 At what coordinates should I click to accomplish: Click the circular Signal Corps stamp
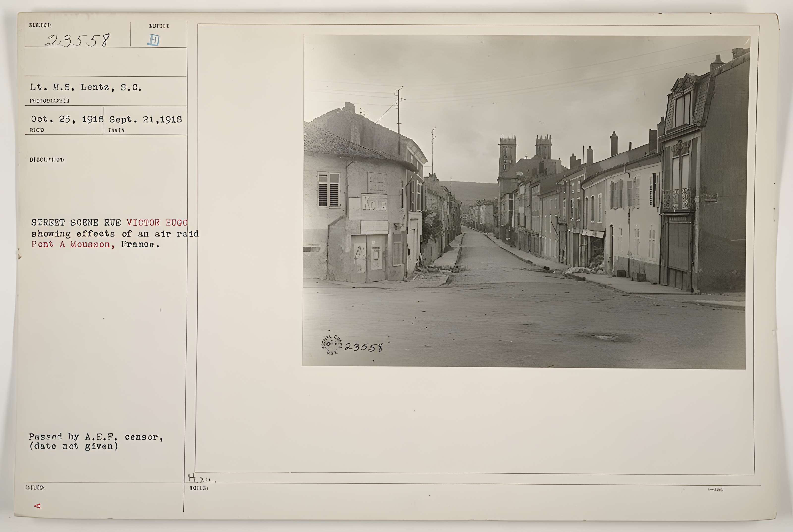(331, 345)
